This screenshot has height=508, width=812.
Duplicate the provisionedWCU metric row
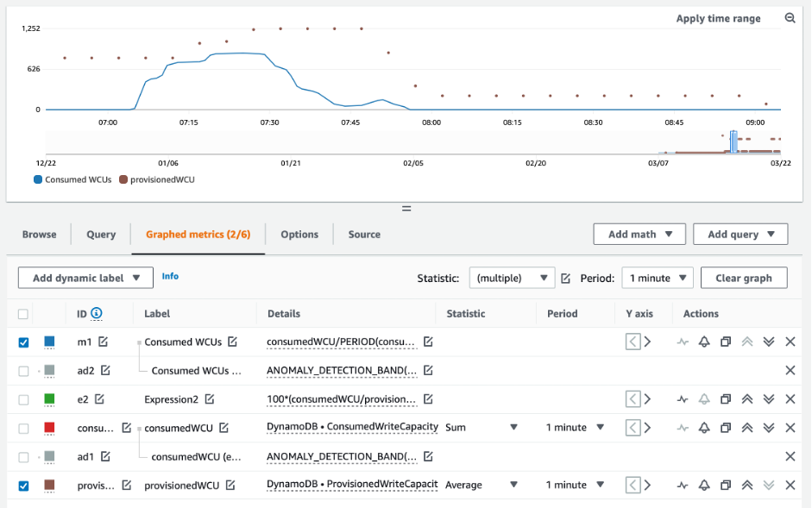(x=726, y=486)
